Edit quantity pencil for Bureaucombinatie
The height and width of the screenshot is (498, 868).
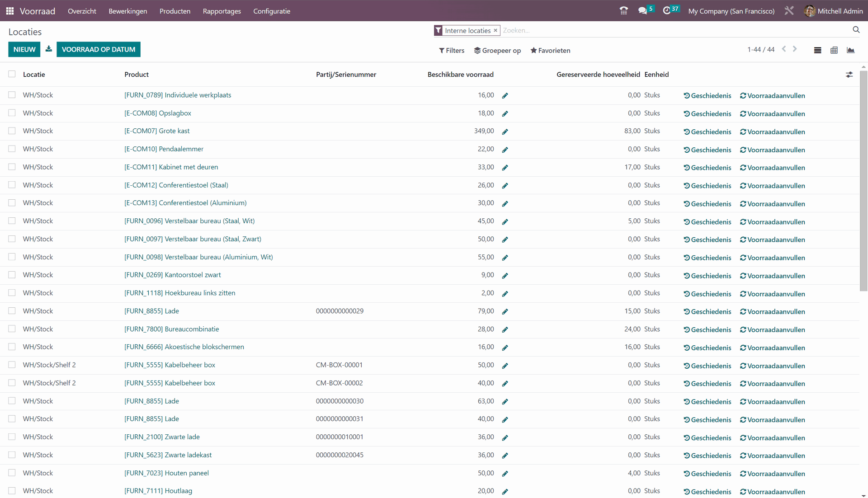505,329
